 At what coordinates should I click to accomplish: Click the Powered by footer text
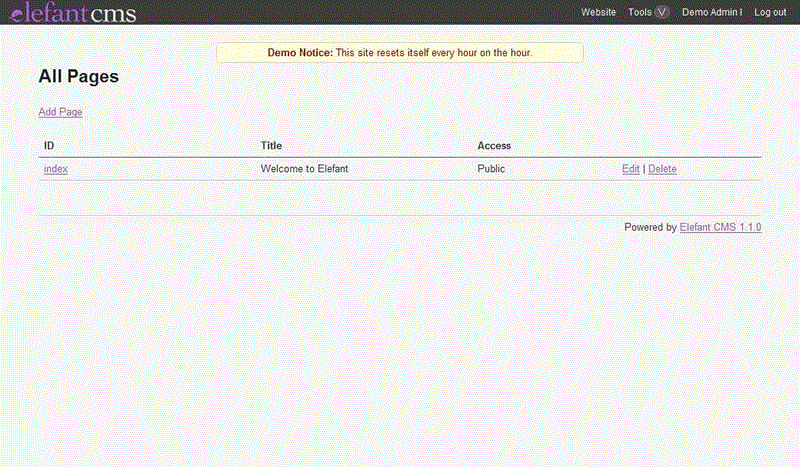pyautogui.click(x=650, y=227)
